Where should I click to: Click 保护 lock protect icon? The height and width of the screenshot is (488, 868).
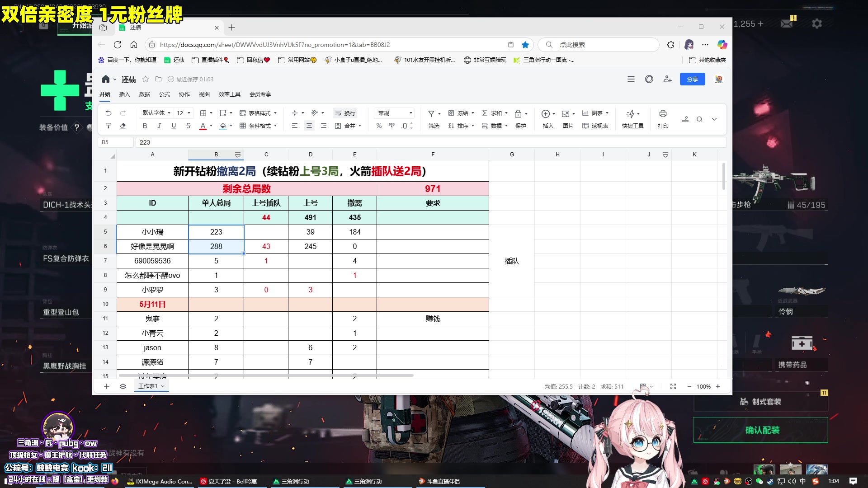click(x=518, y=113)
